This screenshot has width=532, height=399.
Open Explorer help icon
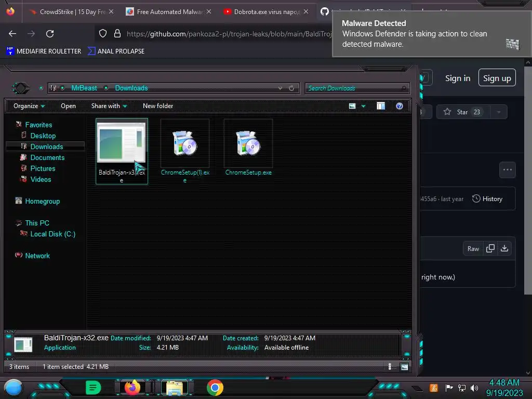click(400, 106)
